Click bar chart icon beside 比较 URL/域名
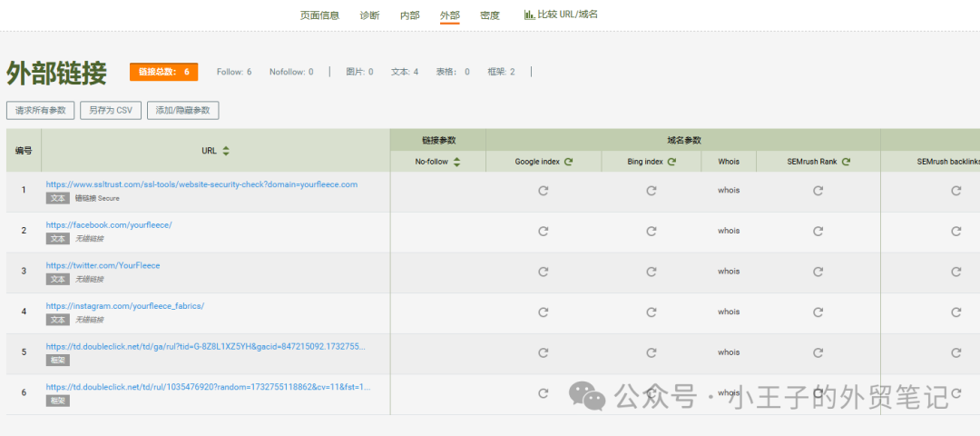 pos(529,15)
